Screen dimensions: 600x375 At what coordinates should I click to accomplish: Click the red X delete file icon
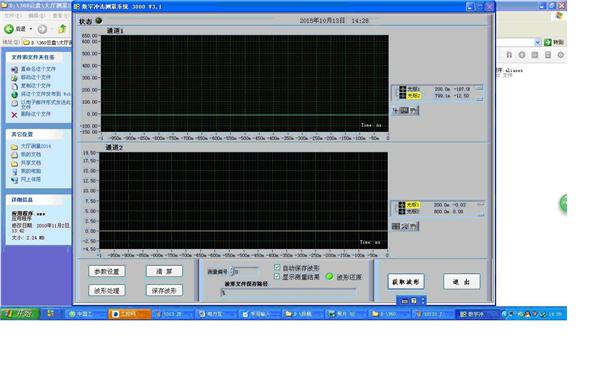tap(14, 114)
